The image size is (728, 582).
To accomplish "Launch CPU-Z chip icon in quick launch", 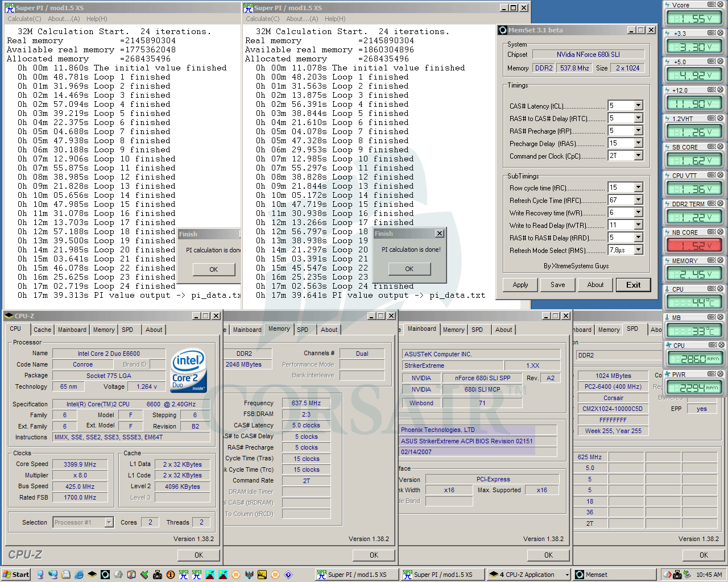I will (92, 575).
